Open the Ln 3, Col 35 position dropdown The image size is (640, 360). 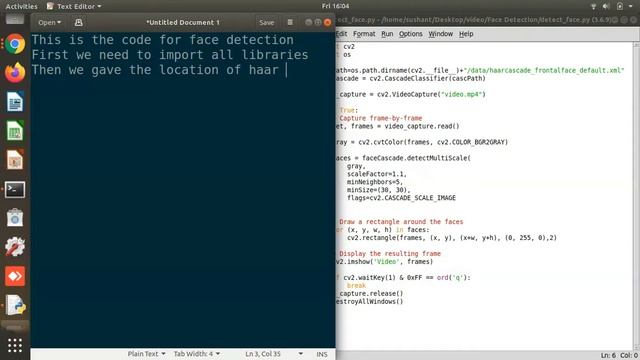[x=274, y=354]
